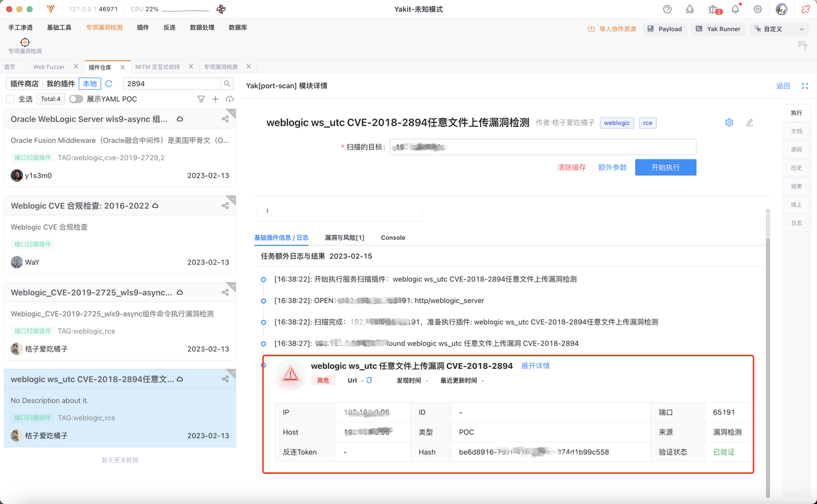Viewport: 817px width, 504px height.
Task: Edit the plugin with pencil icon
Action: point(749,122)
